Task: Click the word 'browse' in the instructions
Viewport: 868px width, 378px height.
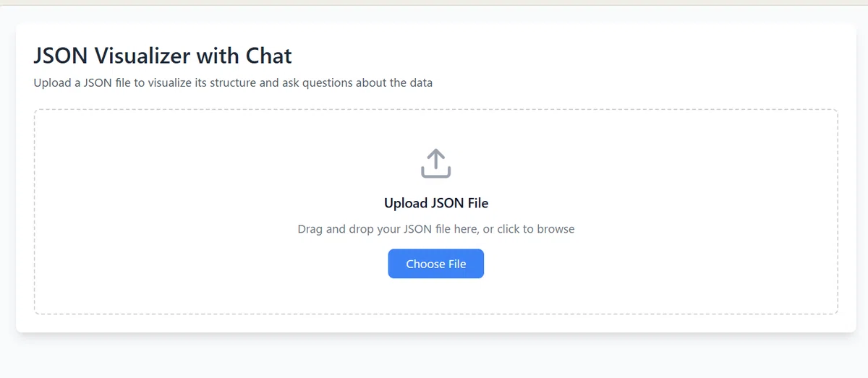Action: point(556,229)
